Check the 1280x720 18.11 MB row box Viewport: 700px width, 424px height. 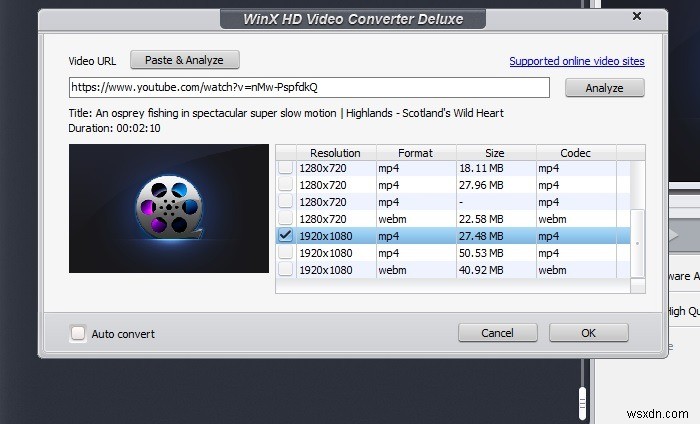coord(286,168)
